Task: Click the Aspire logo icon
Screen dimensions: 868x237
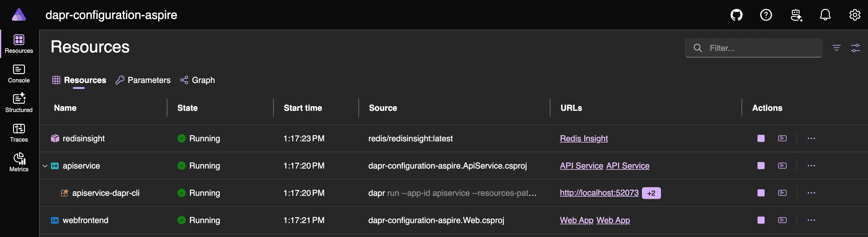Action: pos(19,15)
